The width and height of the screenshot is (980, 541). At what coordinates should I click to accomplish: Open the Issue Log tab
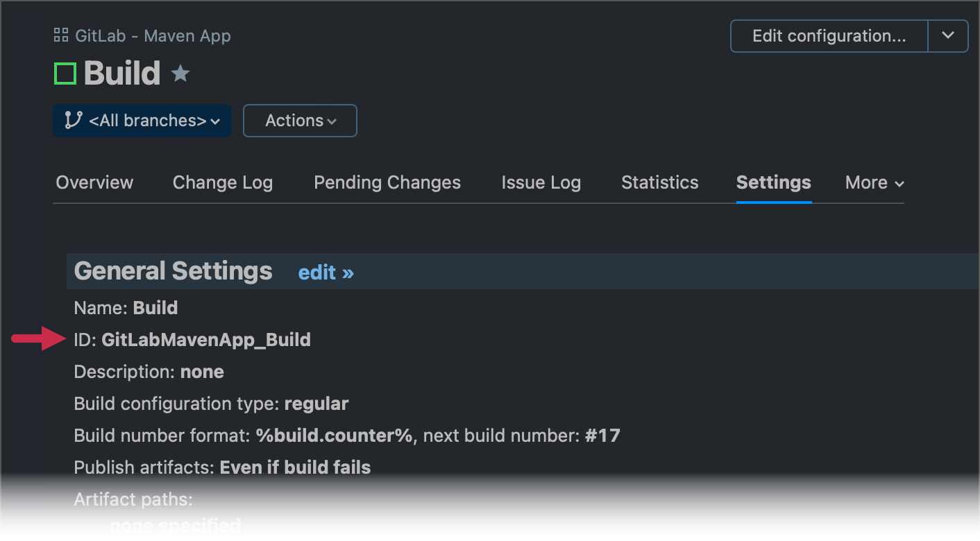[541, 182]
